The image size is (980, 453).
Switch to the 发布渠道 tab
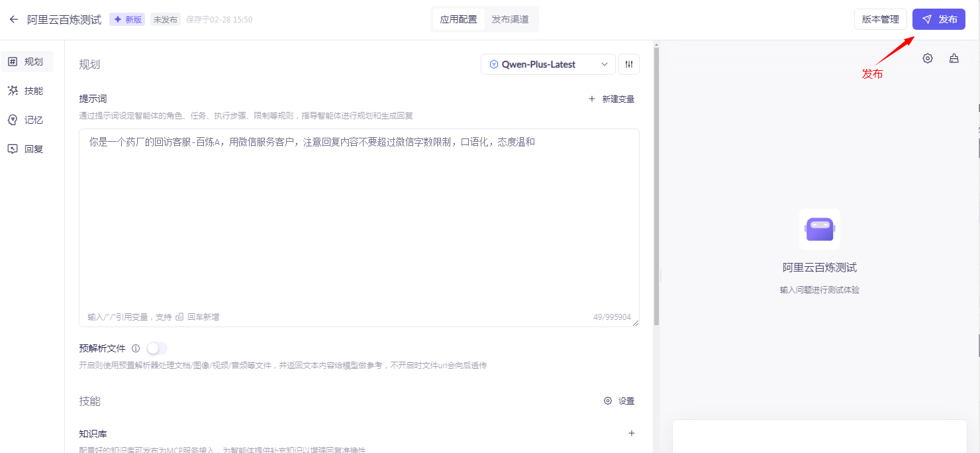click(x=510, y=19)
